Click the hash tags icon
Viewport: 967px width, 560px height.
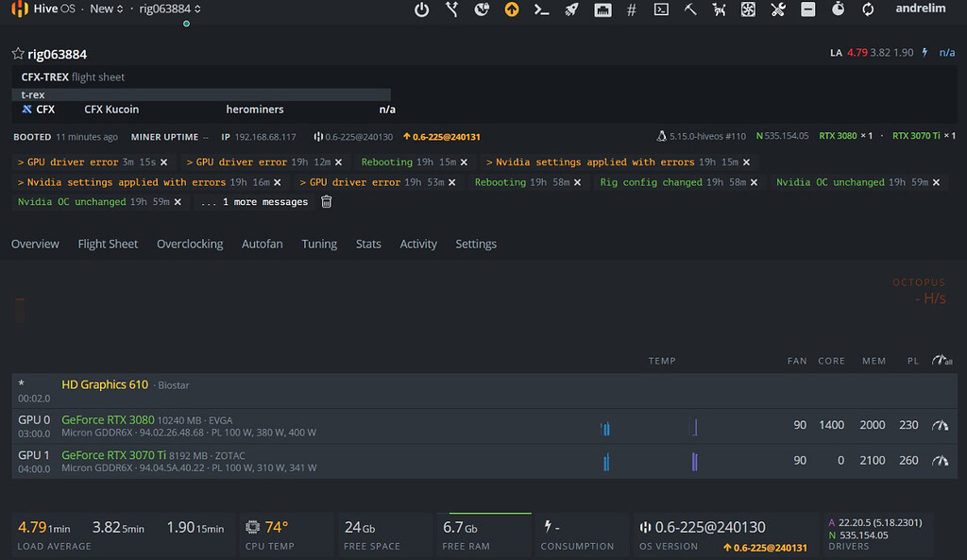[x=632, y=9]
